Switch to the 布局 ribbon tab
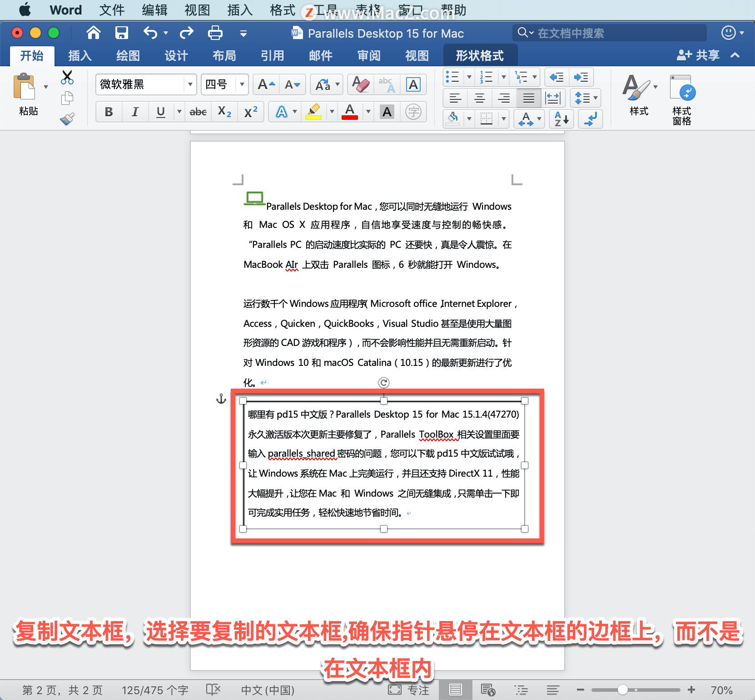Screen dimensions: 755x700 pyautogui.click(x=224, y=55)
